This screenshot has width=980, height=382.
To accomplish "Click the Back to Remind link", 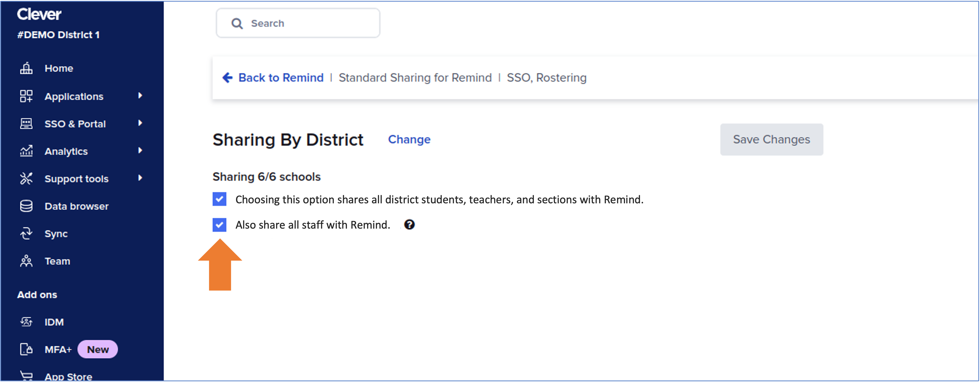I will 280,78.
